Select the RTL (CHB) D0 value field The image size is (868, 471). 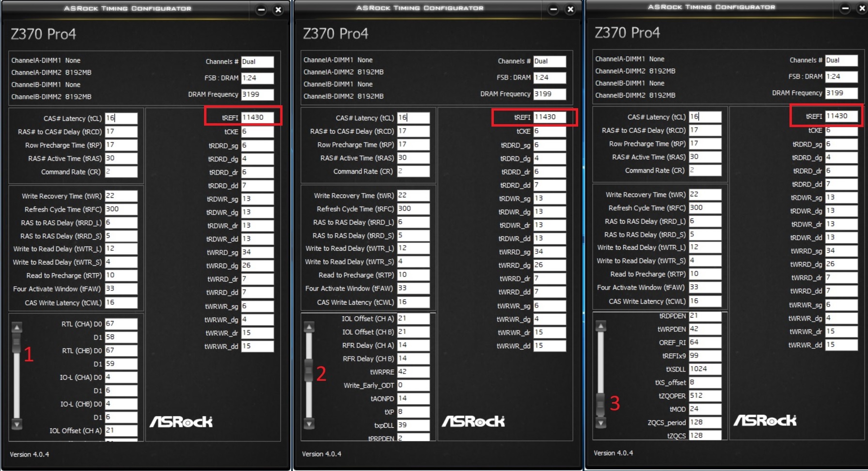(121, 350)
